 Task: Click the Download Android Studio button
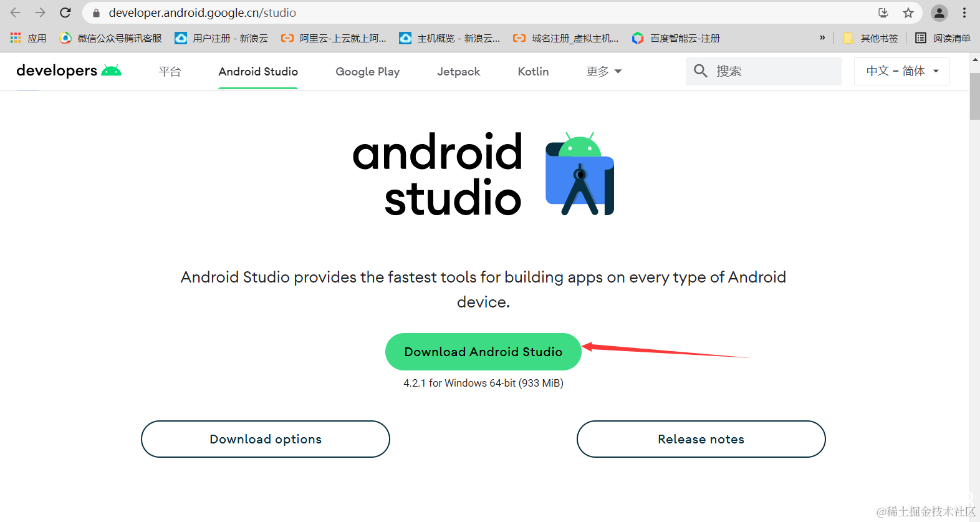(x=483, y=352)
